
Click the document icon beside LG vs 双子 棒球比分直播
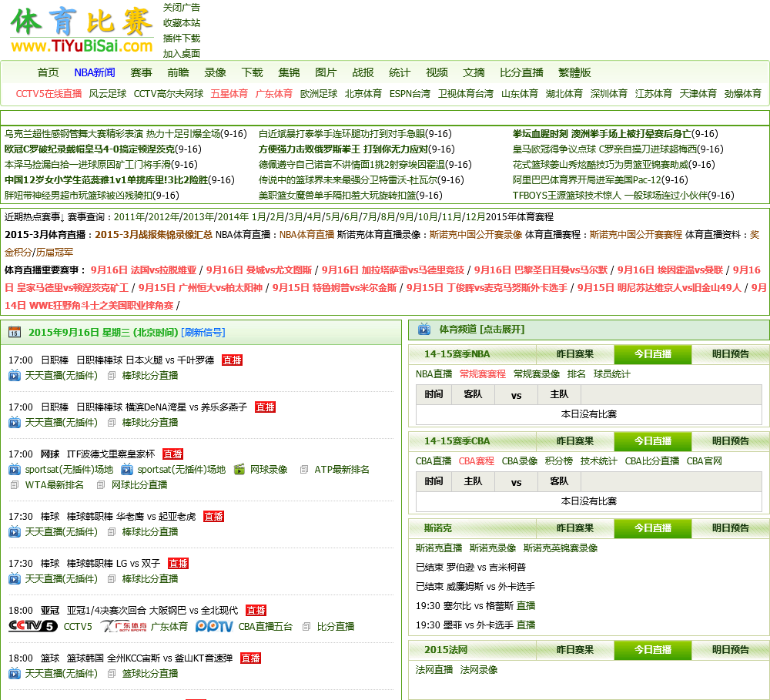[112, 579]
